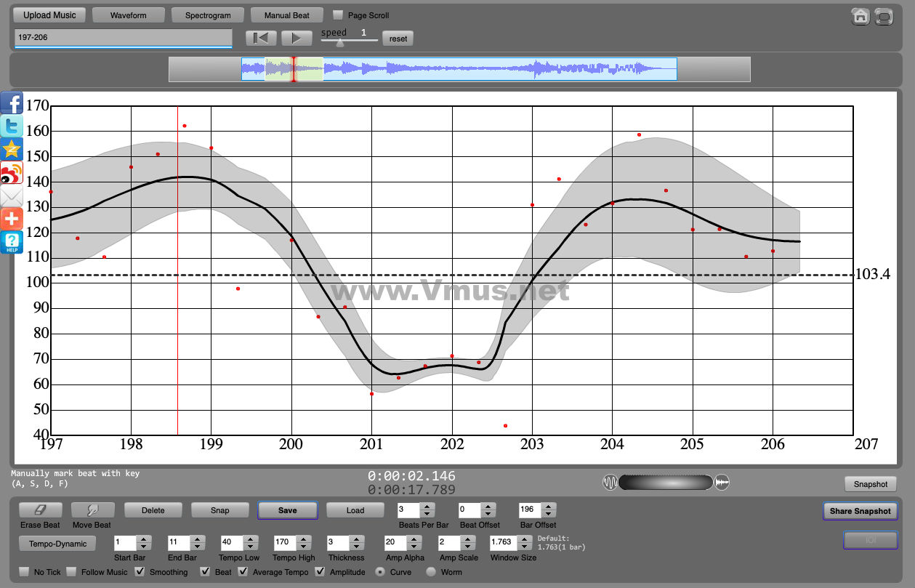Viewport: 915px width, 588px height.
Task: Switch to the Waveform view
Action: (128, 15)
